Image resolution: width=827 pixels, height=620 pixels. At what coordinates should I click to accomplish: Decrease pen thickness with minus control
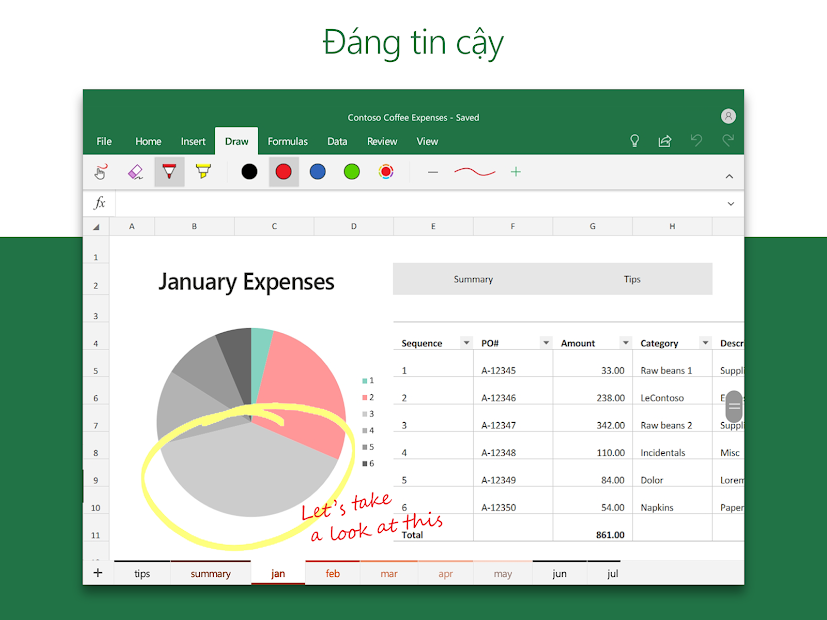433,172
